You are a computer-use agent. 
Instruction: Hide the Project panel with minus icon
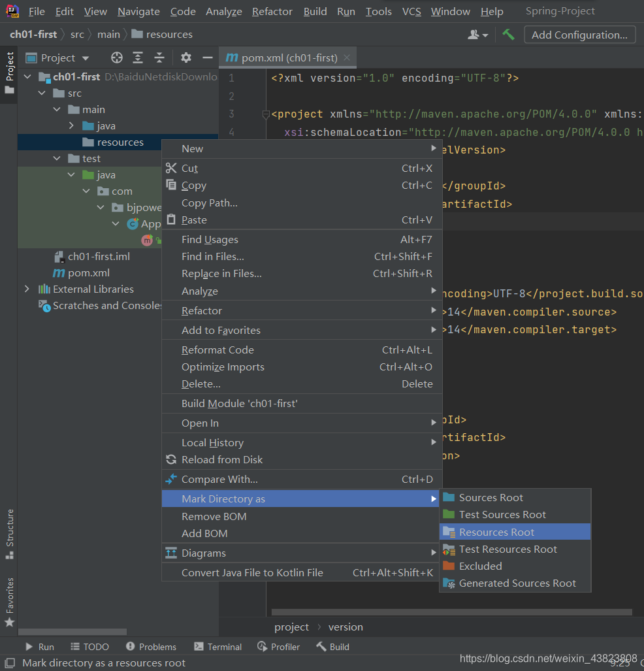click(x=208, y=58)
